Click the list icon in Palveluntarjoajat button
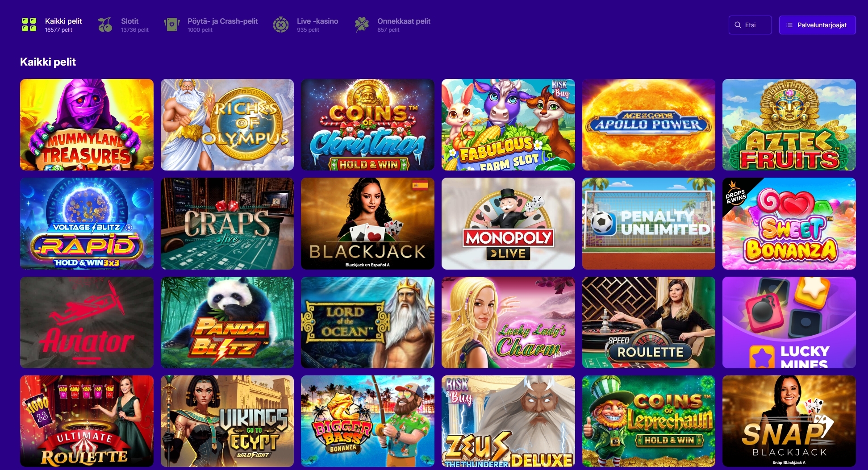Viewport: 868px width, 470px height. point(789,25)
